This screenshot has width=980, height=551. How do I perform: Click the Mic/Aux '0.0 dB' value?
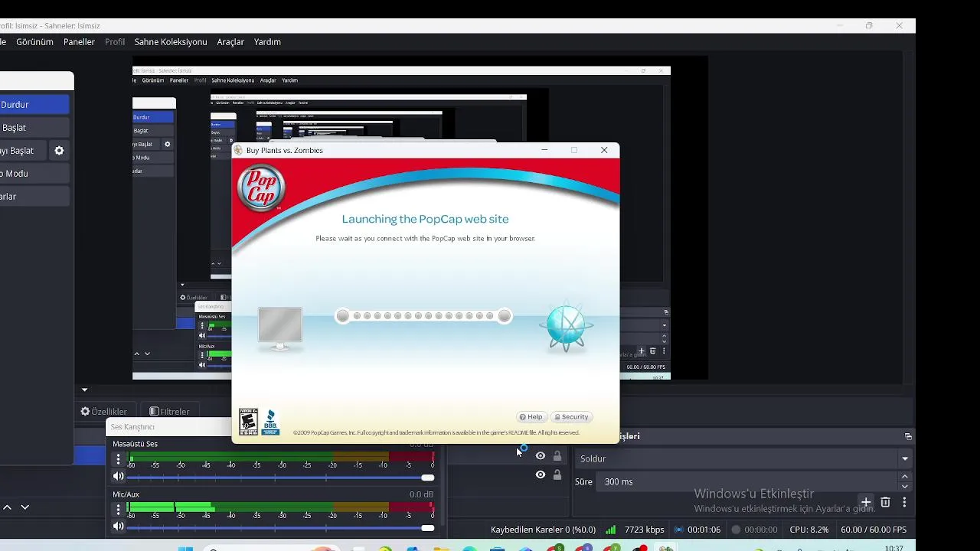click(421, 494)
